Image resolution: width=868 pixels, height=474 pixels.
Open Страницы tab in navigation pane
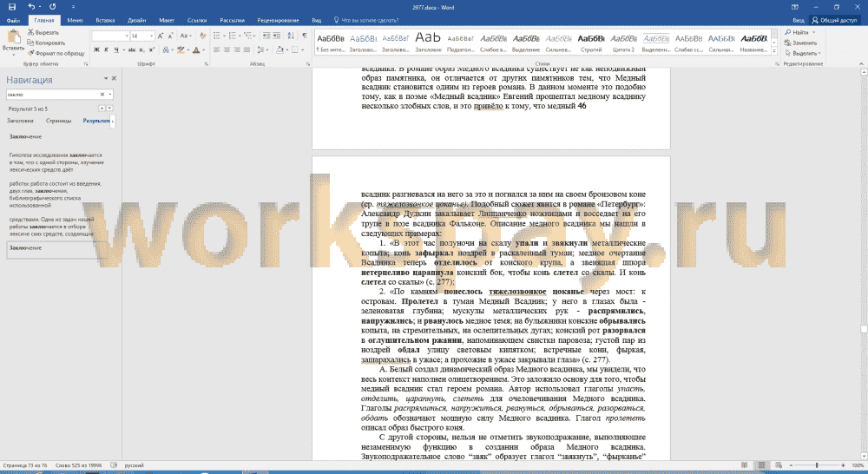59,121
